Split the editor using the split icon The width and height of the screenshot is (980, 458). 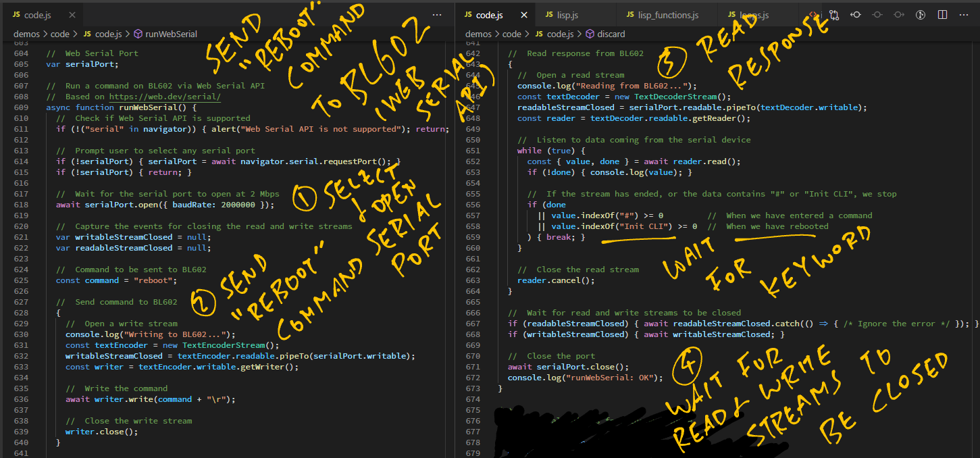coord(942,14)
